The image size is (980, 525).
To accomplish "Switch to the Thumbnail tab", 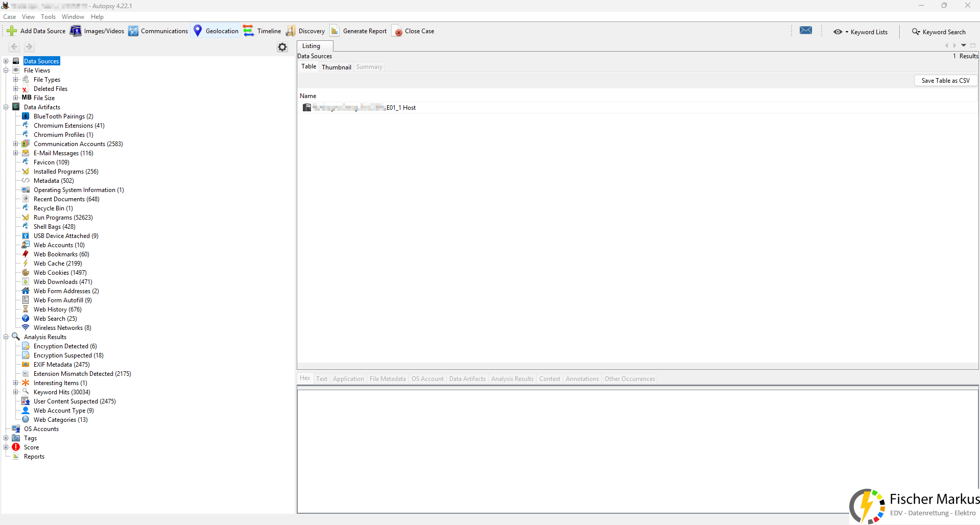I will [x=337, y=67].
